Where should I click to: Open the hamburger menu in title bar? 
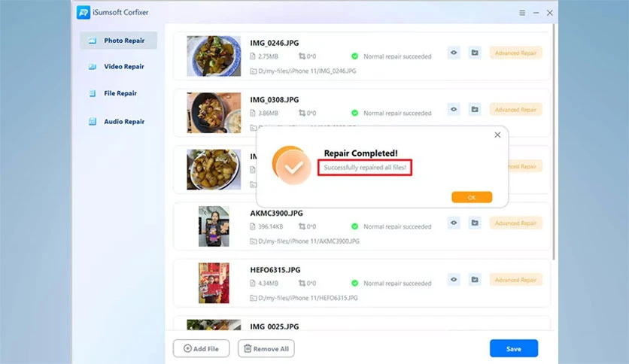pyautogui.click(x=522, y=13)
